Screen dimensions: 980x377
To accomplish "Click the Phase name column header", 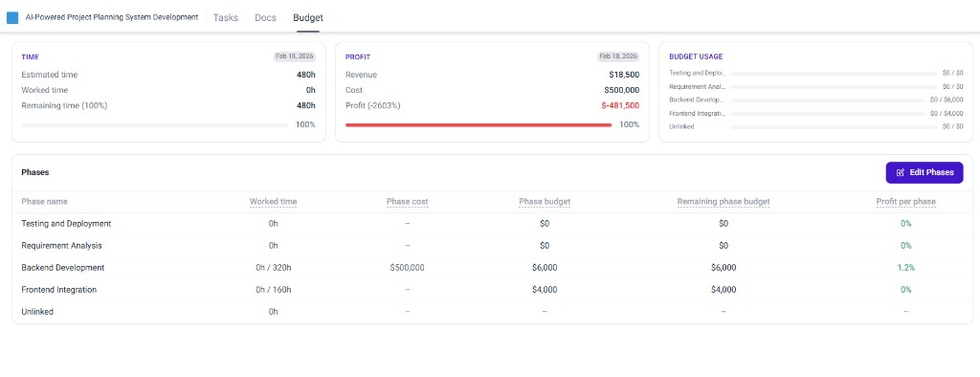I will (44, 202).
